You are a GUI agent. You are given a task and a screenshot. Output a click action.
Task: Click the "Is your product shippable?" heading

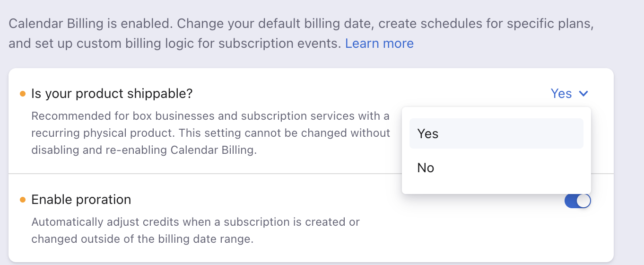point(112,94)
